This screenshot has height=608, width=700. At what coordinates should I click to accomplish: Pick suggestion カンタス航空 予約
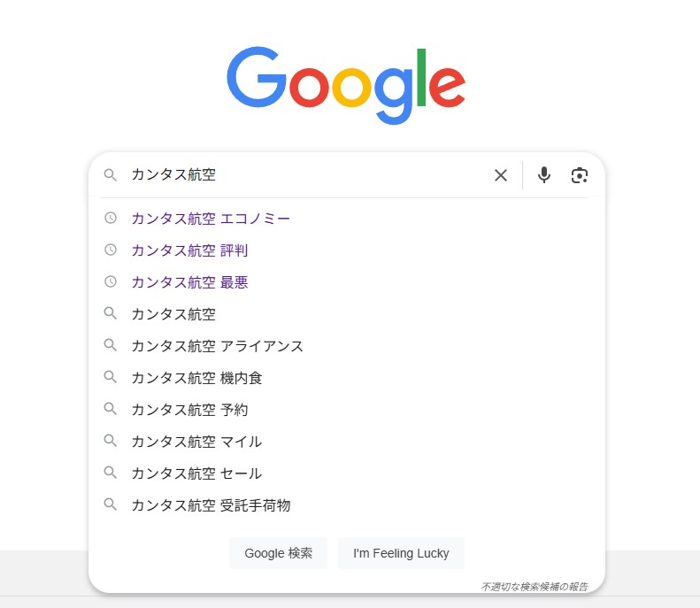click(x=346, y=410)
